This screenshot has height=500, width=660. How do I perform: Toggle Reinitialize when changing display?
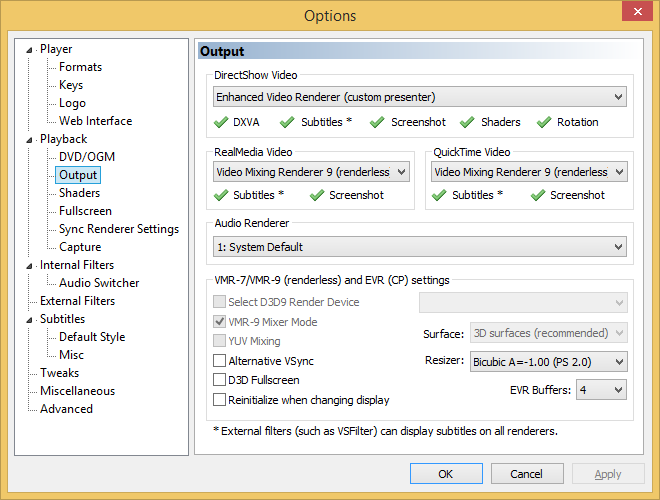tap(219, 399)
